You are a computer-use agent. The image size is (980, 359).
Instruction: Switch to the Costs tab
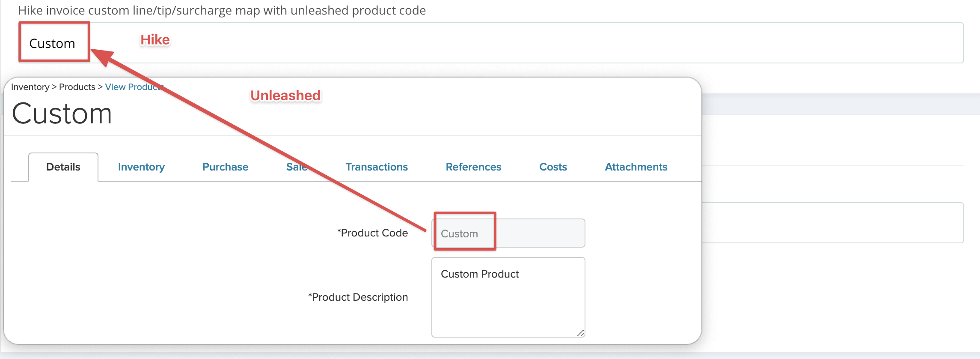553,167
